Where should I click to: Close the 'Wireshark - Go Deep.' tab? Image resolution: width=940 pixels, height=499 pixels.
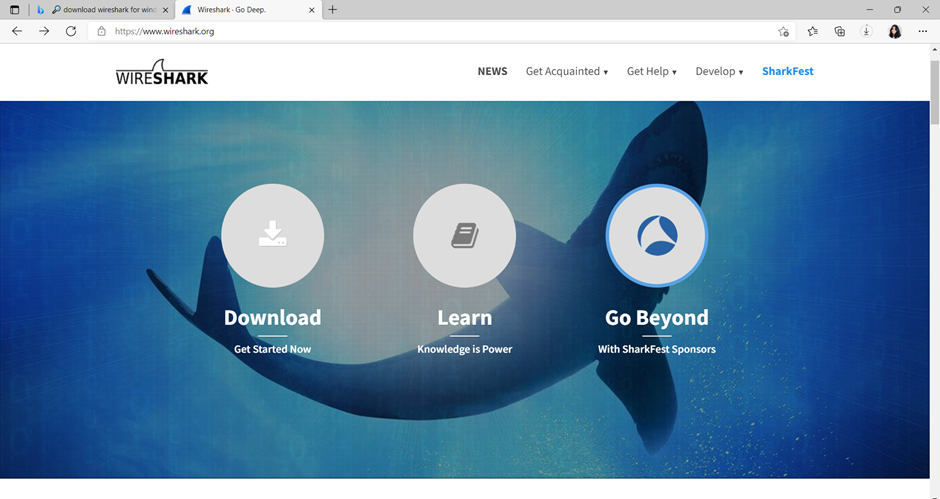[x=312, y=10]
